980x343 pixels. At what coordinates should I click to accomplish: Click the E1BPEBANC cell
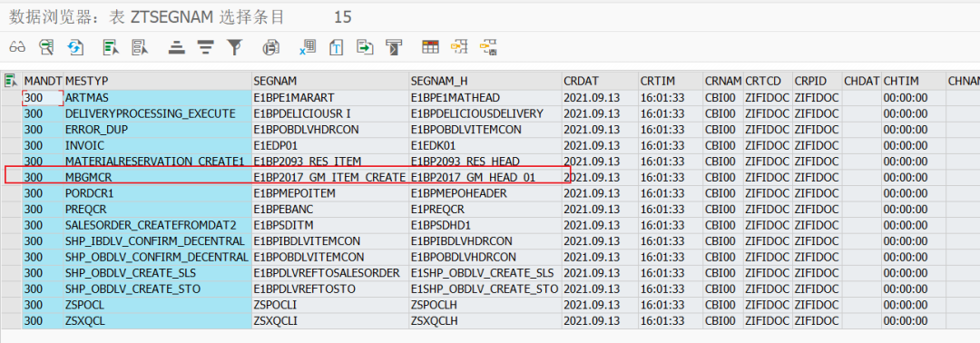point(330,210)
